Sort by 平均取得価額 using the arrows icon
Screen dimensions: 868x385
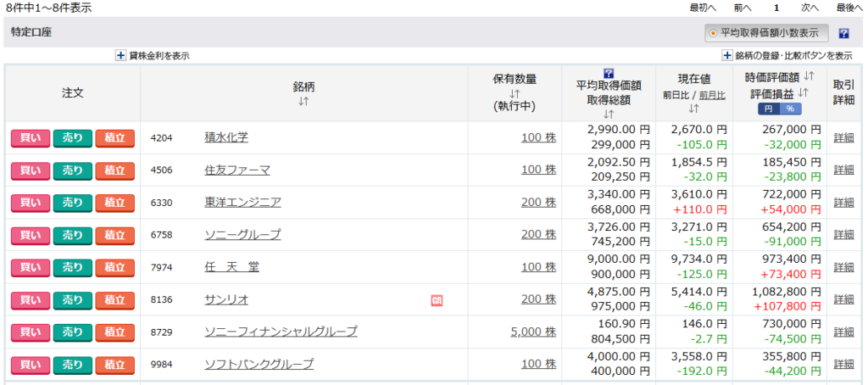point(608,114)
